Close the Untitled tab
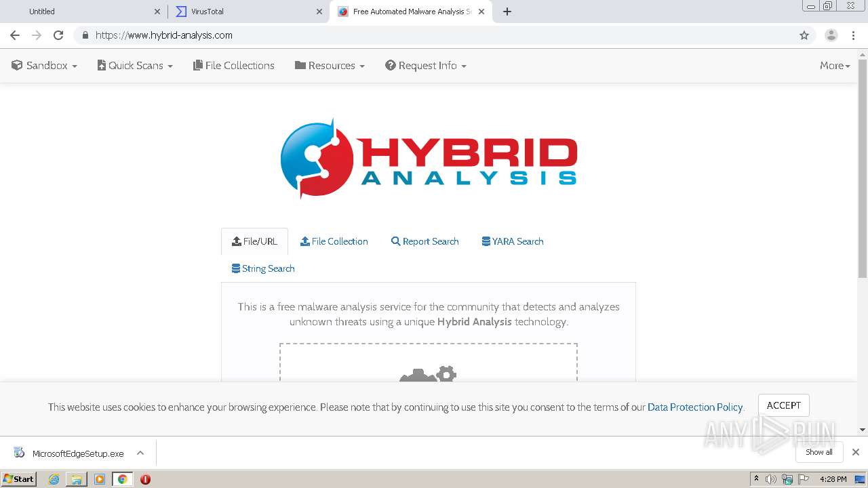The width and height of the screenshot is (868, 488). pos(157,12)
